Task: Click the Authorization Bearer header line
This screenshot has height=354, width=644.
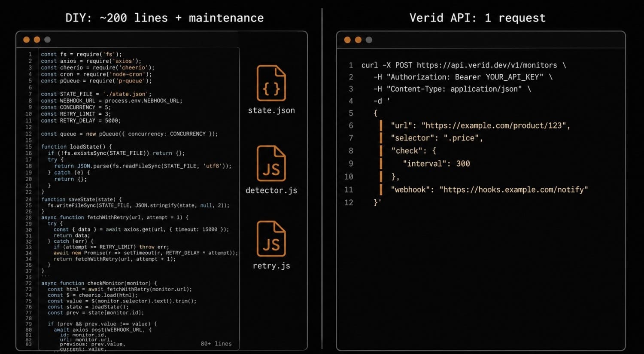Action: [x=463, y=77]
